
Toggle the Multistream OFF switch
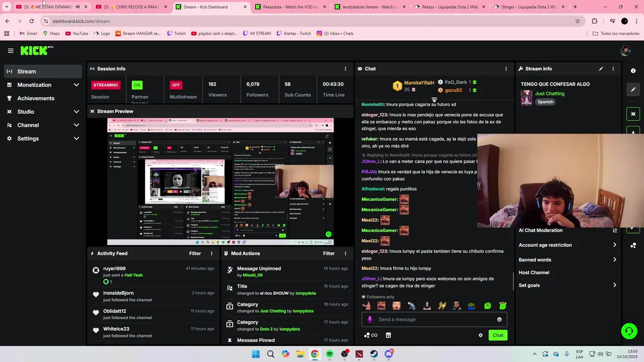pos(176,85)
